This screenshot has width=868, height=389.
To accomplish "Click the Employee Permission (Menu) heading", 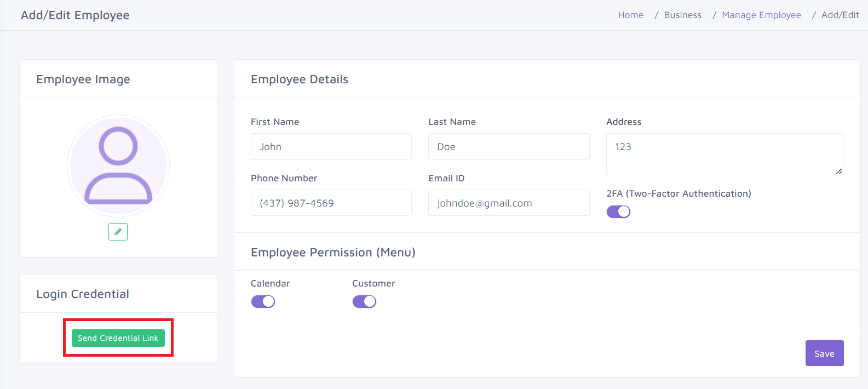I will [x=333, y=253].
